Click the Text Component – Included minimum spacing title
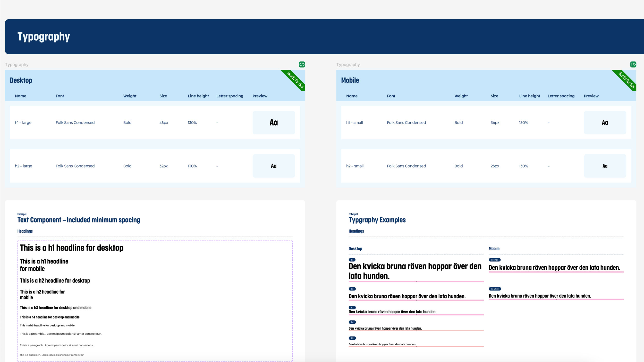644x362 pixels. coord(79,220)
